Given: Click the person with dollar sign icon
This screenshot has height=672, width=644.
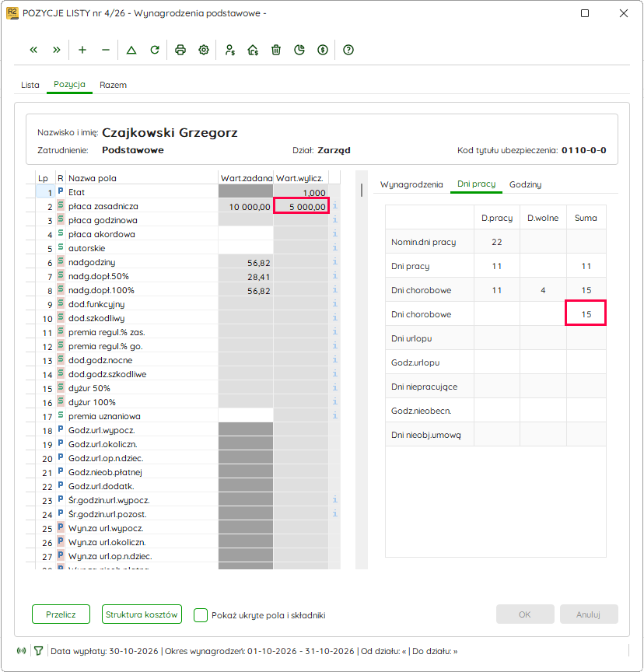Looking at the screenshot, I should point(230,50).
